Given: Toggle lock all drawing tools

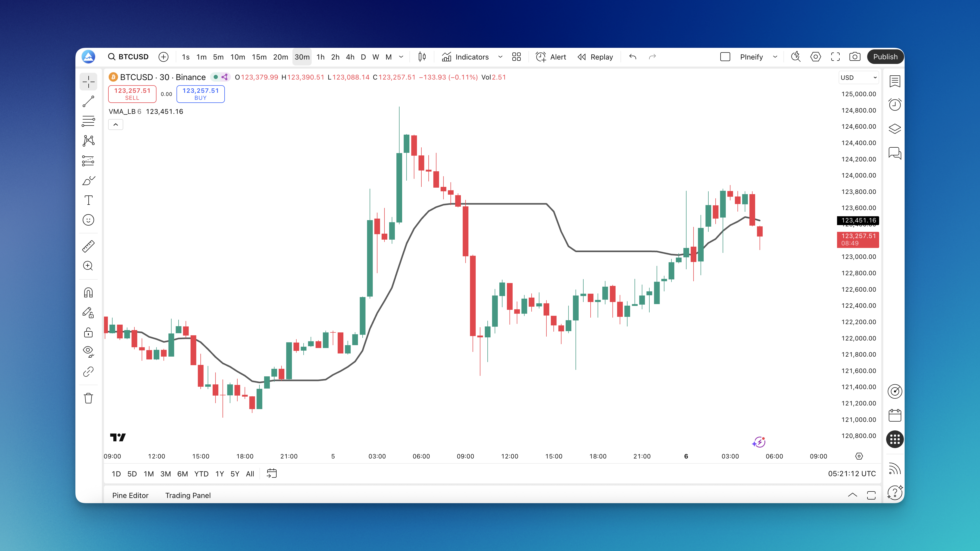Looking at the screenshot, I should [88, 333].
